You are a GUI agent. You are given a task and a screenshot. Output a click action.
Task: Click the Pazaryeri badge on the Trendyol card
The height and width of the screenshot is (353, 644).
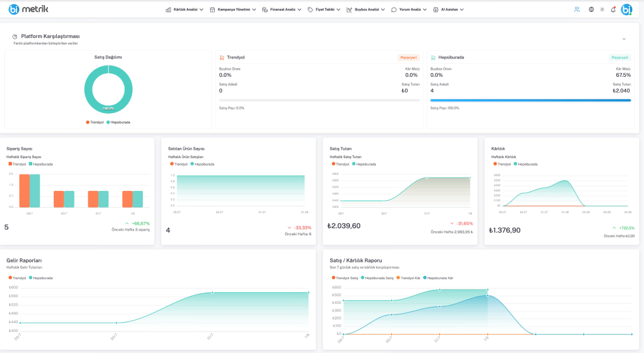408,57
